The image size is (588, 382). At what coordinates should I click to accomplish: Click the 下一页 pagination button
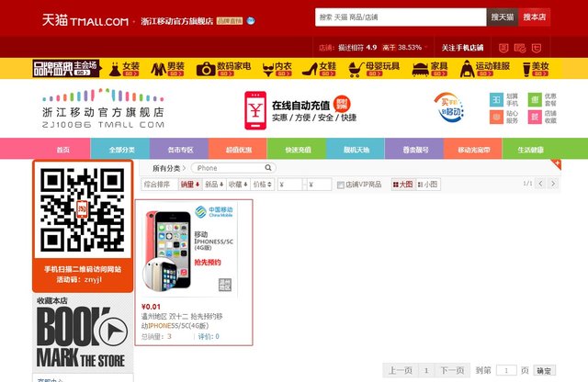pyautogui.click(x=452, y=370)
